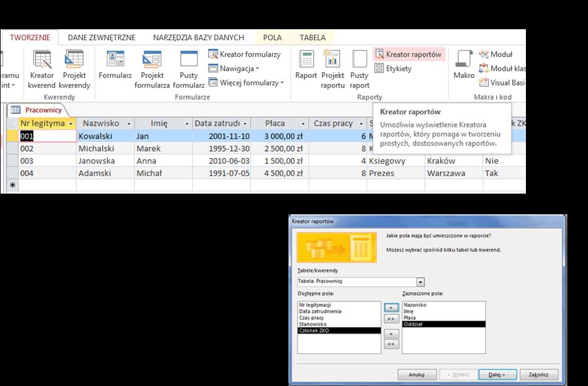Image resolution: width=588 pixels, height=386 pixels.
Task: Open the NARZĘDZIA BAZY DANYCH tab
Action: tap(198, 38)
